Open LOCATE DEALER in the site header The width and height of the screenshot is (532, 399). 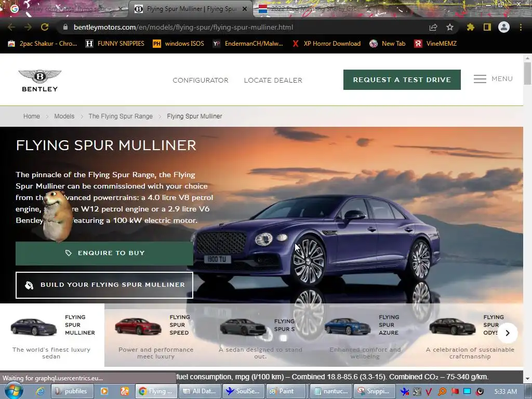(273, 81)
